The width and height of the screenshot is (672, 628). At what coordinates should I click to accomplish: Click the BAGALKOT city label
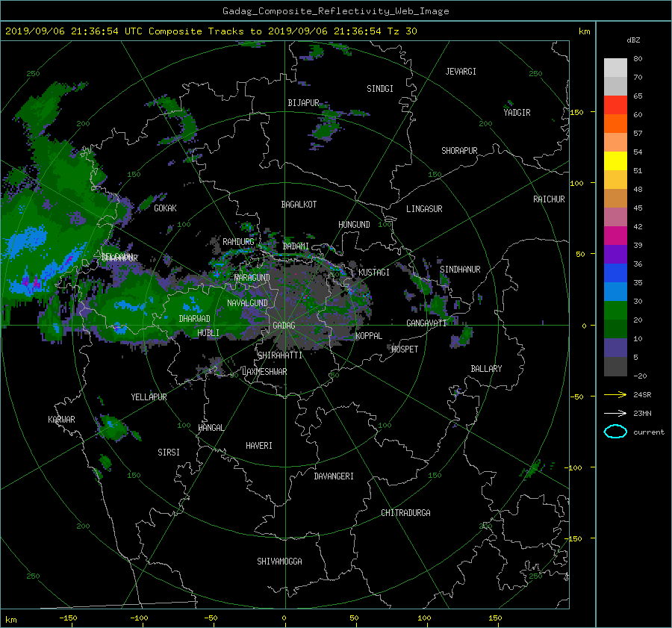[299, 205]
